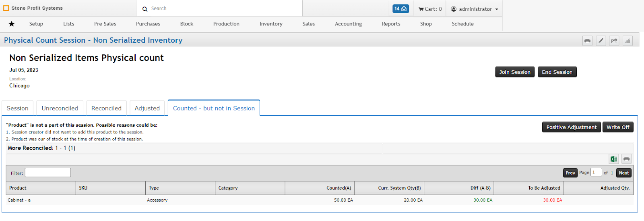Screen dimensions: 644x221
Task: Open the Block menu
Action: pos(187,24)
